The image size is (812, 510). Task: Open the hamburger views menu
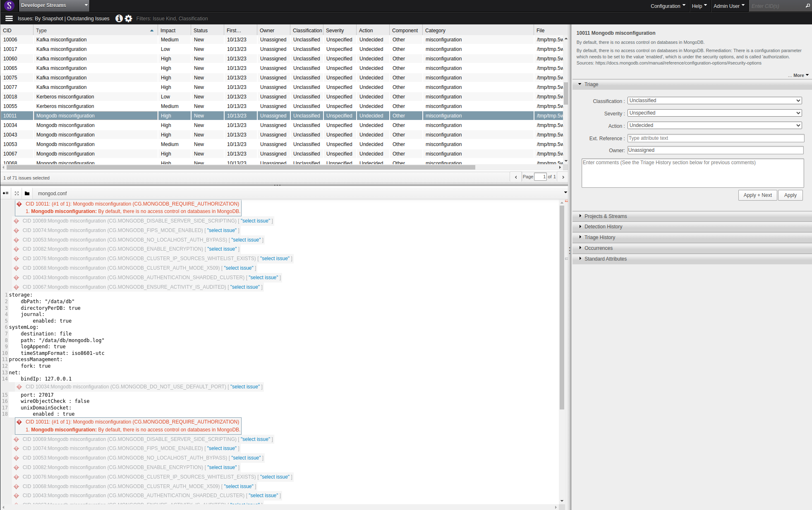coord(9,19)
